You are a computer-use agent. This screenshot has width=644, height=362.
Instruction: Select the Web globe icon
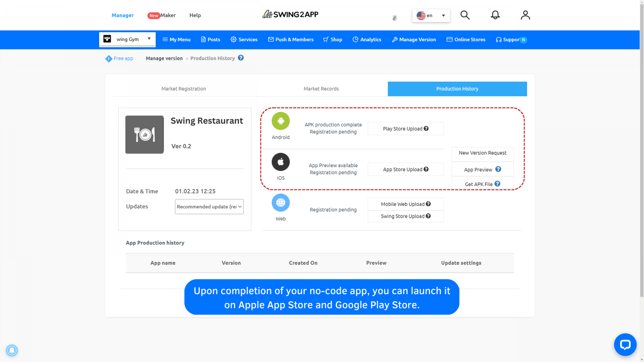pos(280,202)
